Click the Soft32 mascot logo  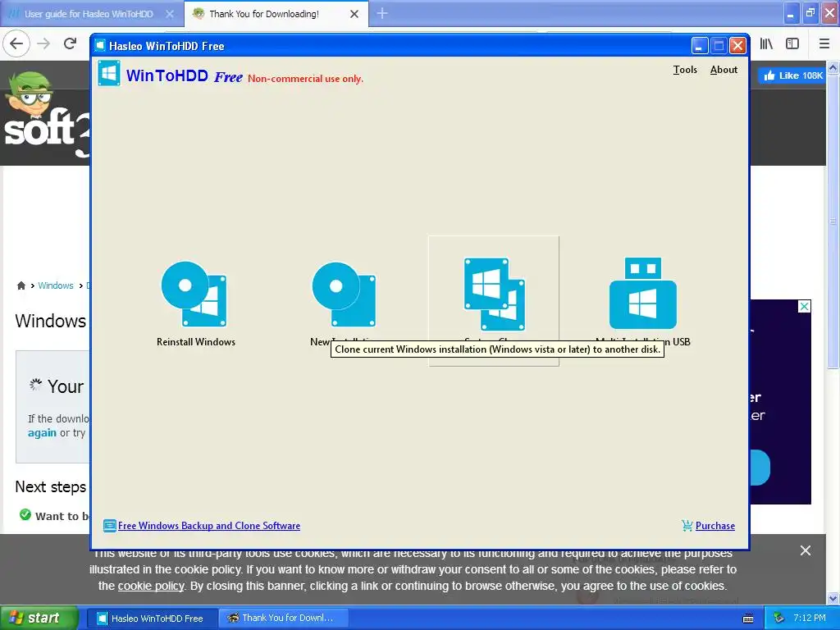click(x=30, y=97)
